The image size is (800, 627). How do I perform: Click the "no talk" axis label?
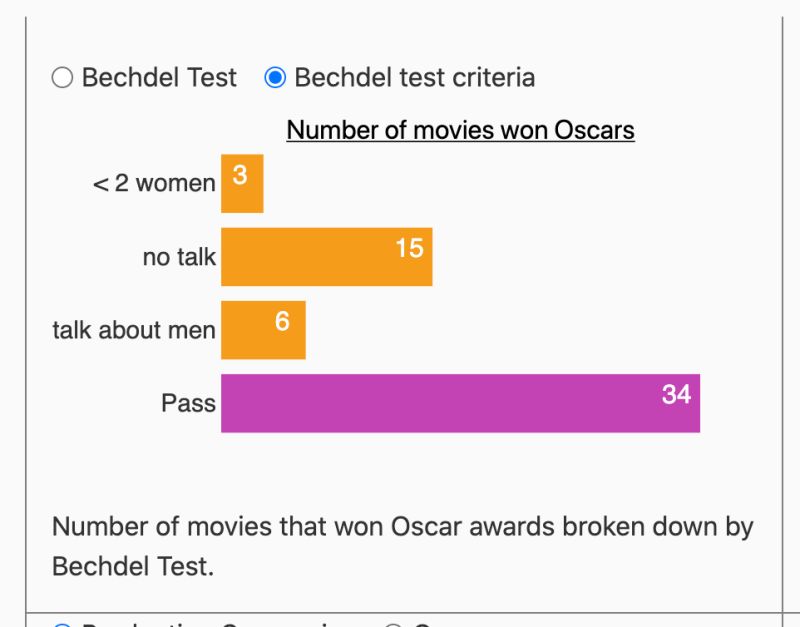click(179, 257)
